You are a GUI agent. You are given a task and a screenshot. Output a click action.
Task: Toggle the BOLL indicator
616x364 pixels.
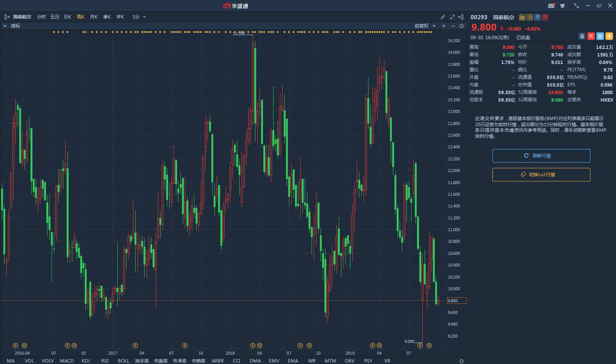coord(124,361)
